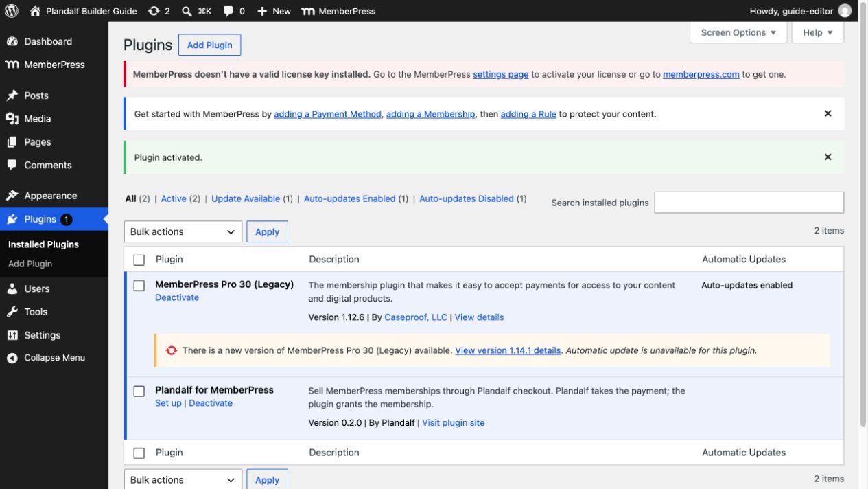This screenshot has height=489, width=868.
Task: Click the Appearance brush icon in sidebar
Action: (12, 196)
